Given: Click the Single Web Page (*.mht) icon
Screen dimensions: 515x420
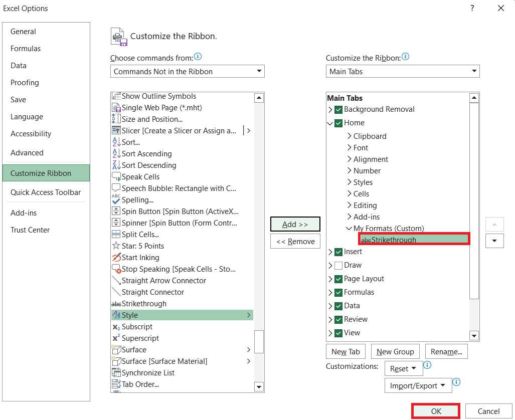Looking at the screenshot, I should tap(116, 108).
